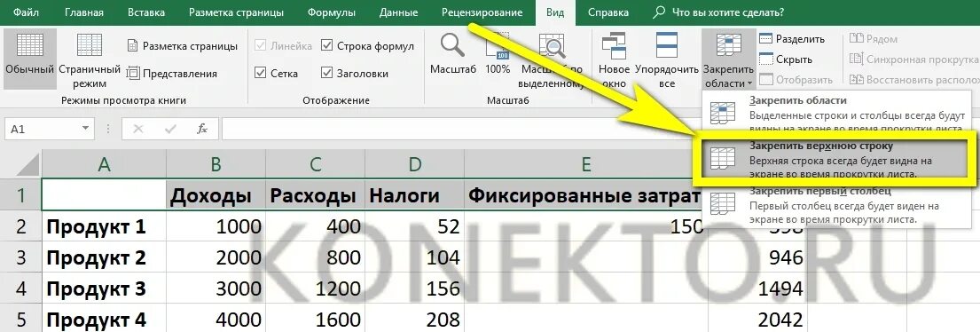Disable the Сетка gridlines checkbox
The width and height of the screenshot is (980, 332).
pyautogui.click(x=262, y=73)
